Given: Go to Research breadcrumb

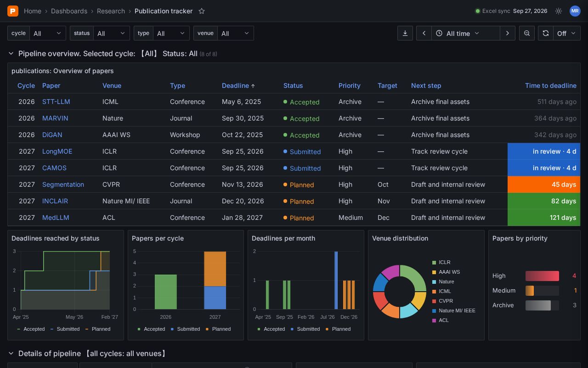Looking at the screenshot, I should click(x=111, y=11).
